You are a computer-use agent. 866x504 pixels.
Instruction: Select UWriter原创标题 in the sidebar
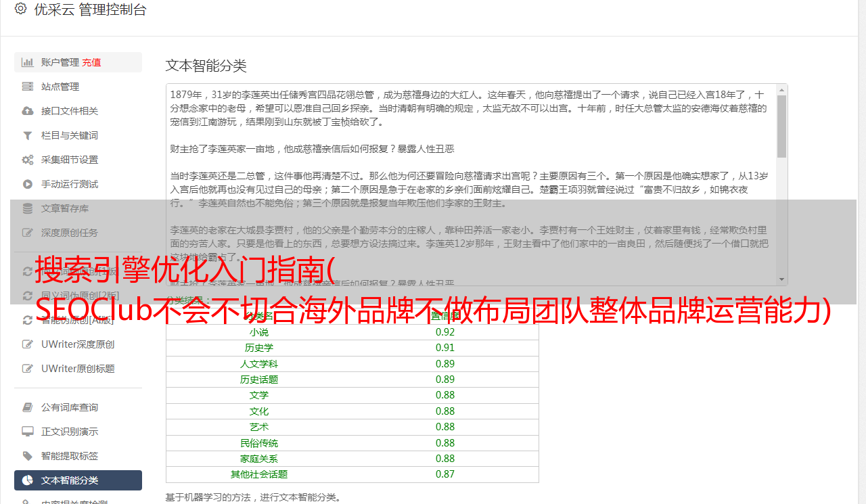pyautogui.click(x=78, y=369)
